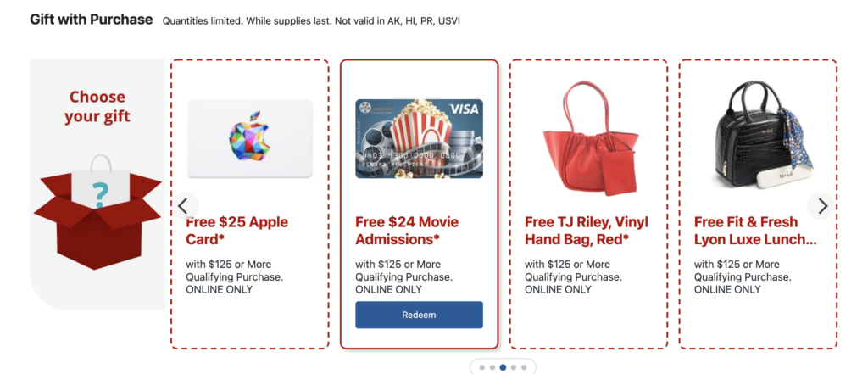868x374 pixels.
Task: Select the active third pagination dot
Action: click(x=503, y=367)
